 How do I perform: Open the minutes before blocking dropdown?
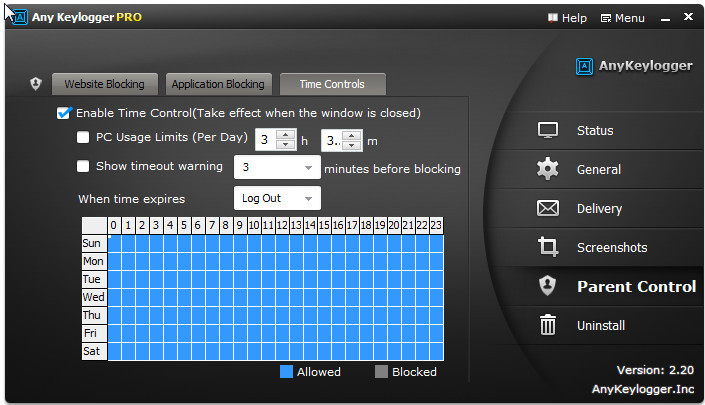point(277,167)
